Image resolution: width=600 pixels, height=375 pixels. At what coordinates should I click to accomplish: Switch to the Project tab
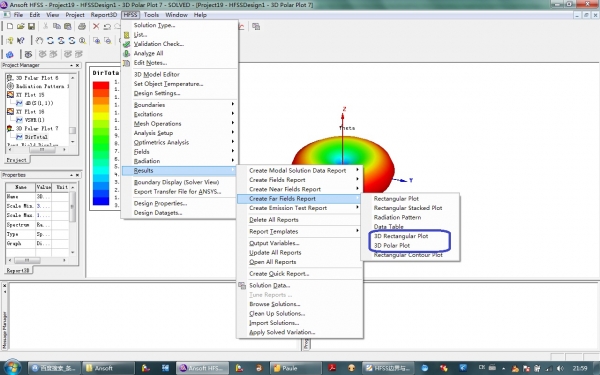16,160
